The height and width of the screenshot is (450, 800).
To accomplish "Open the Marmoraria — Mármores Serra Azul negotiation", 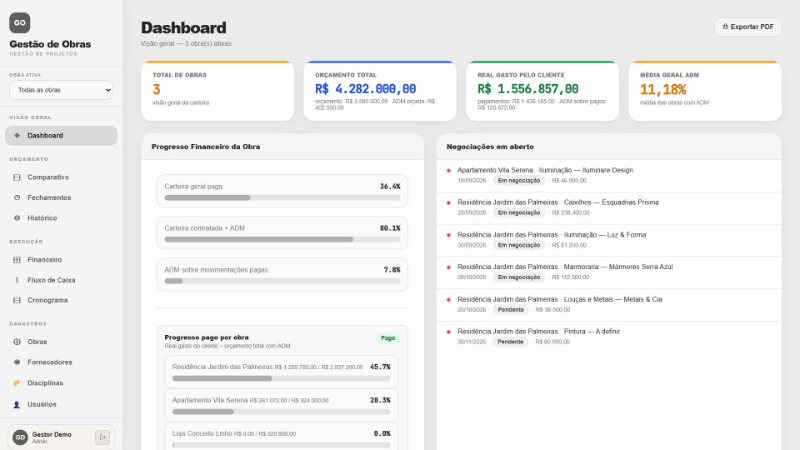I will click(609, 272).
